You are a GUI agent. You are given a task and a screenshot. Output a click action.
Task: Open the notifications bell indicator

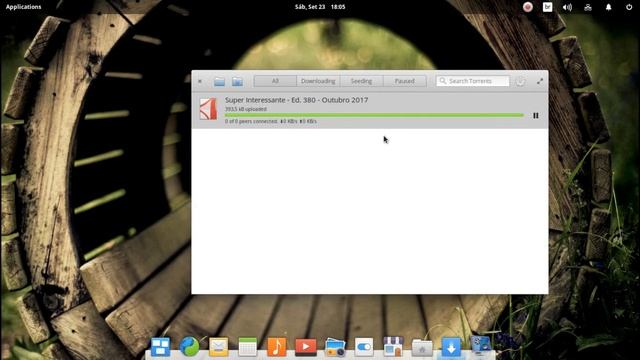(608, 7)
